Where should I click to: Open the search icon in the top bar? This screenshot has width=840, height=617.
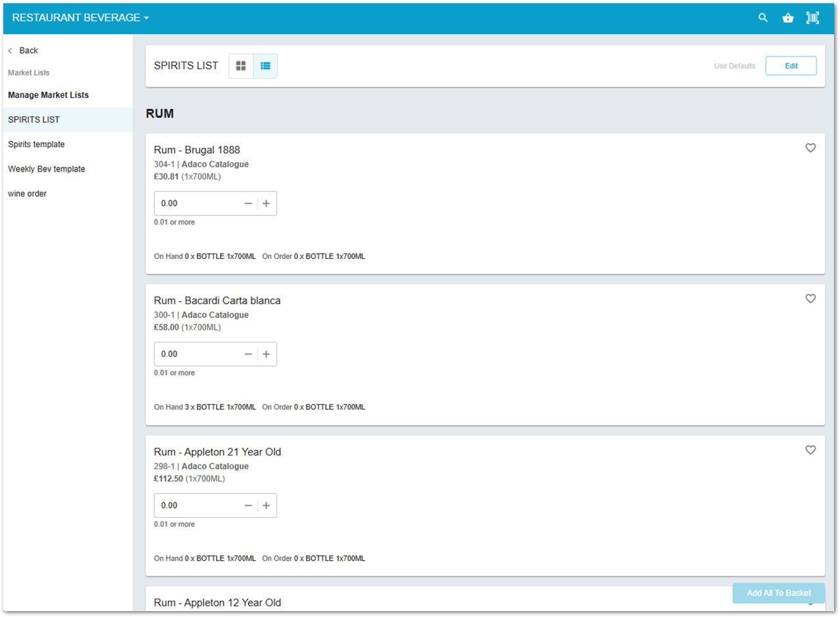[763, 18]
